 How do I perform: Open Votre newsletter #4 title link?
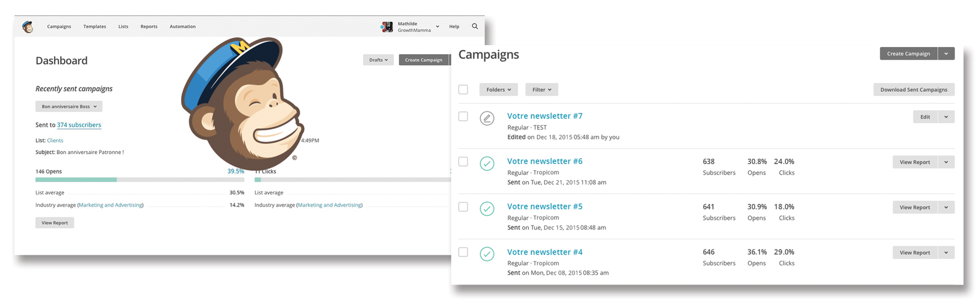(x=545, y=252)
